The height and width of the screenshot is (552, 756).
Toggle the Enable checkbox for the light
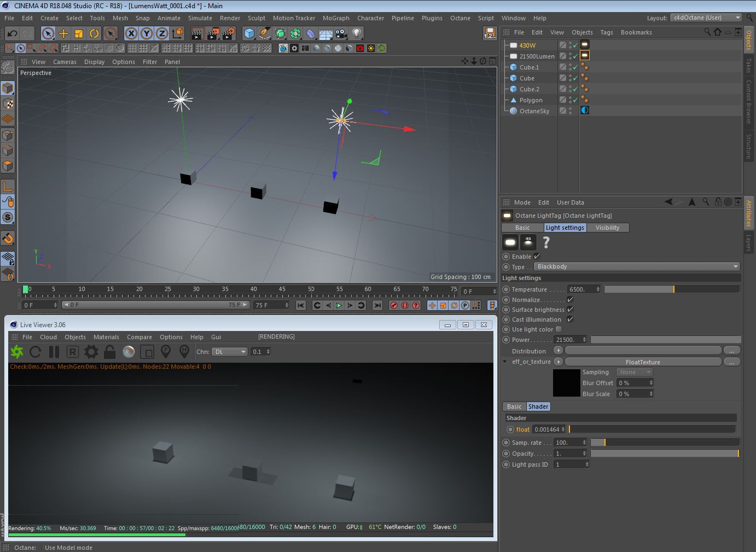pyautogui.click(x=537, y=256)
